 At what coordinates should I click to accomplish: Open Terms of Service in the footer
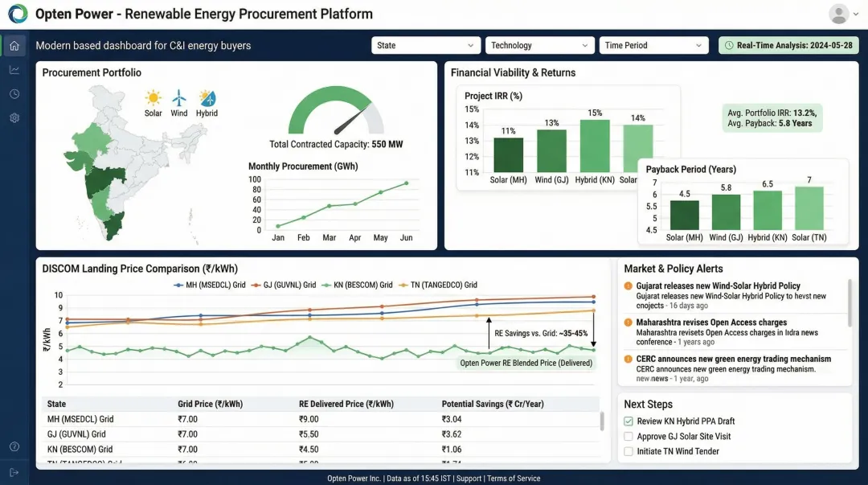click(514, 478)
